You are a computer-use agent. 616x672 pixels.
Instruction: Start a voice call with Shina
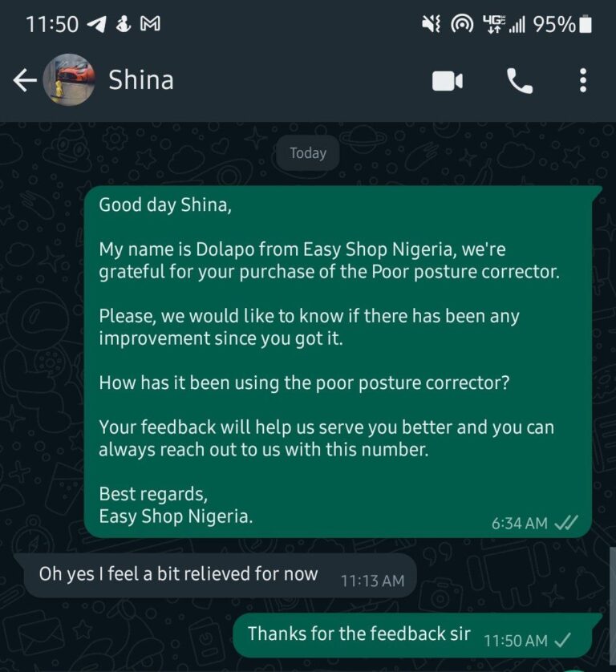[x=520, y=80]
